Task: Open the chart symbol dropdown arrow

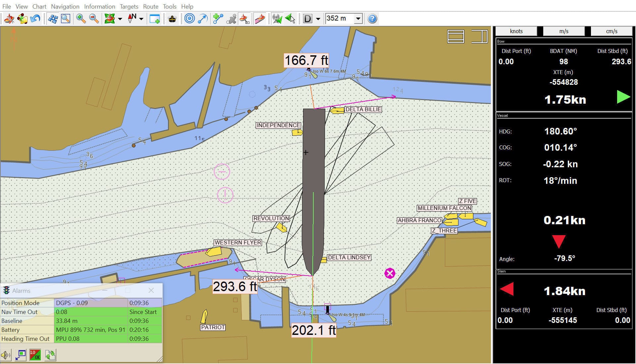Action: (120, 19)
